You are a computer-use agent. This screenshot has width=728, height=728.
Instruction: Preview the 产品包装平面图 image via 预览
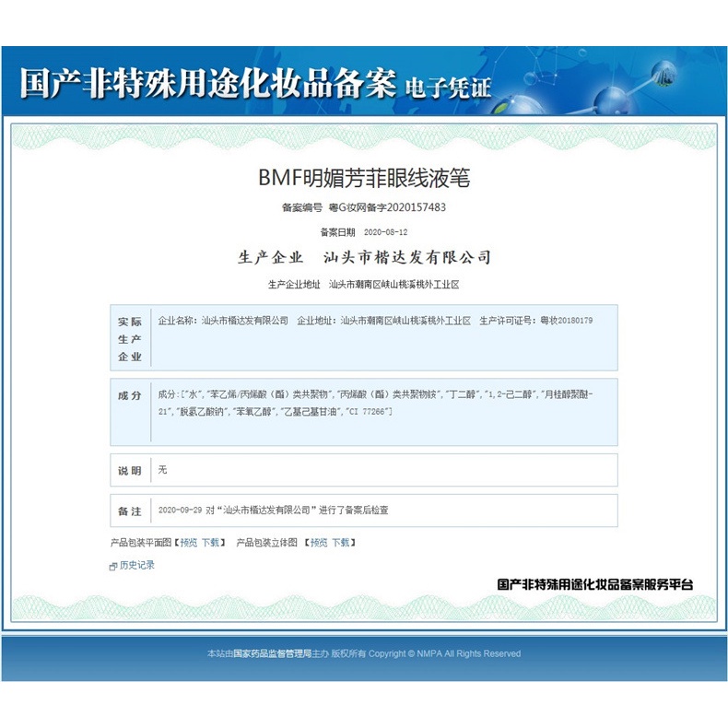pyautogui.click(x=189, y=542)
